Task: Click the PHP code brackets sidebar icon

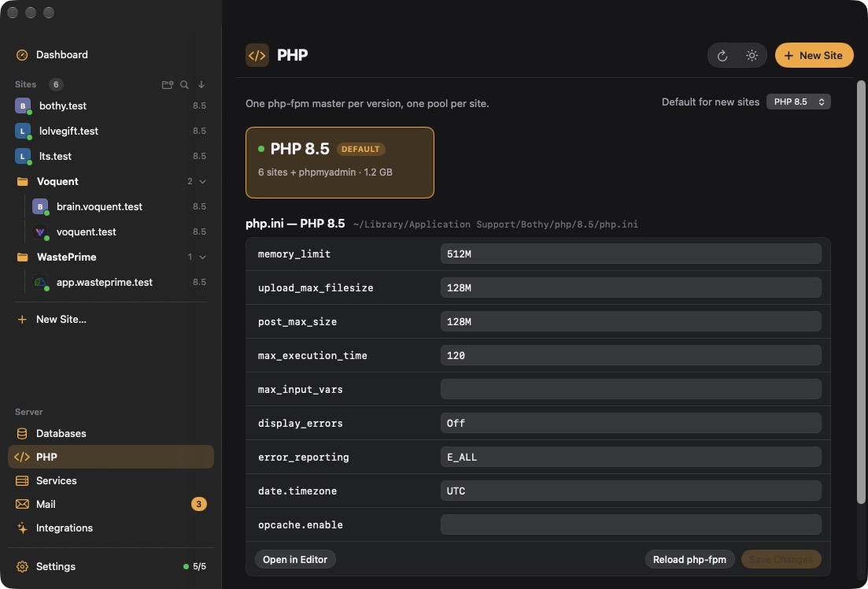Action: (22, 457)
